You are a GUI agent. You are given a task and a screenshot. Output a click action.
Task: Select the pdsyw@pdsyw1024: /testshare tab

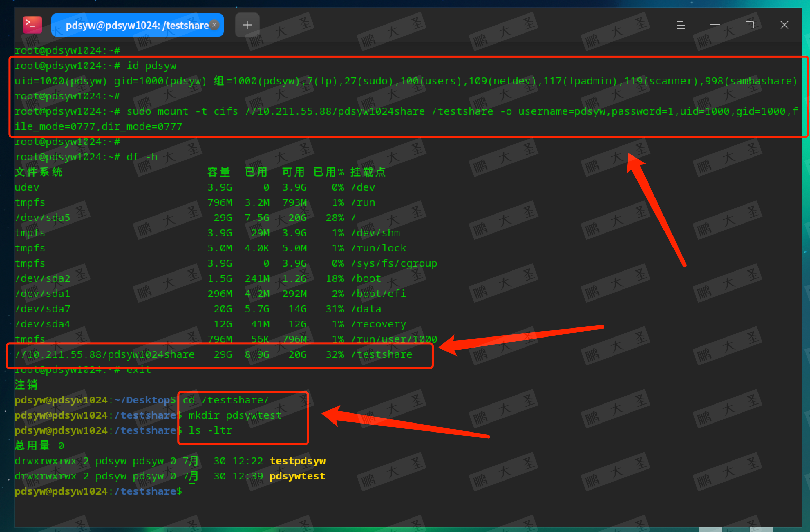click(x=136, y=25)
